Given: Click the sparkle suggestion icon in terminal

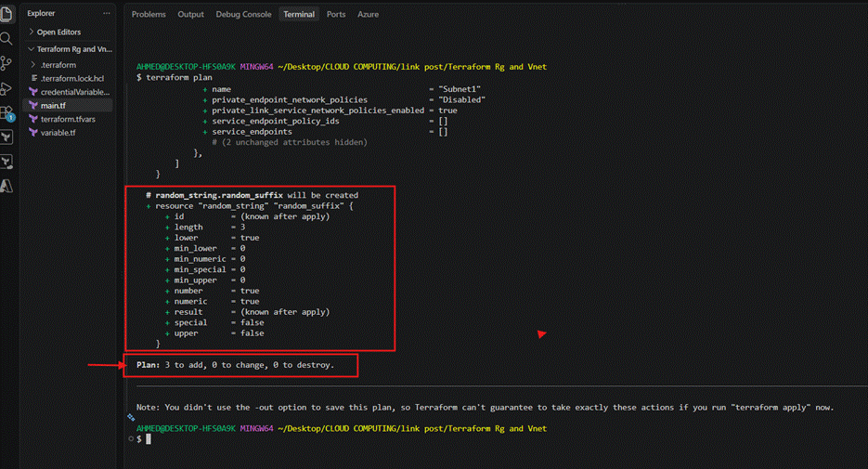Looking at the screenshot, I should pyautogui.click(x=131, y=417).
